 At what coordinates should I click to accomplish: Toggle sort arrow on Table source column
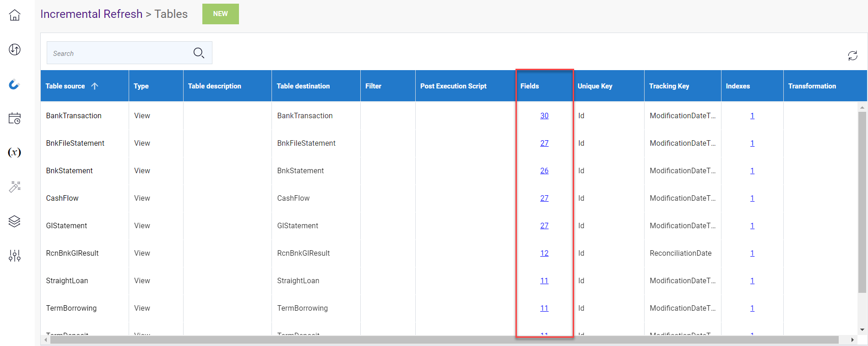click(95, 86)
